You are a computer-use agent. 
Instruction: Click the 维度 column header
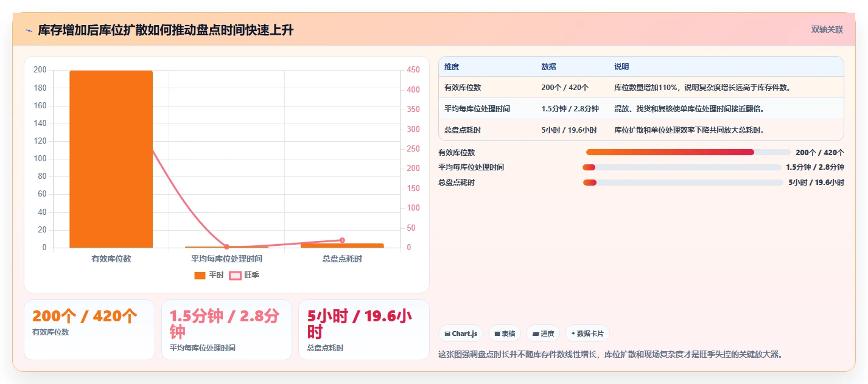pyautogui.click(x=452, y=67)
